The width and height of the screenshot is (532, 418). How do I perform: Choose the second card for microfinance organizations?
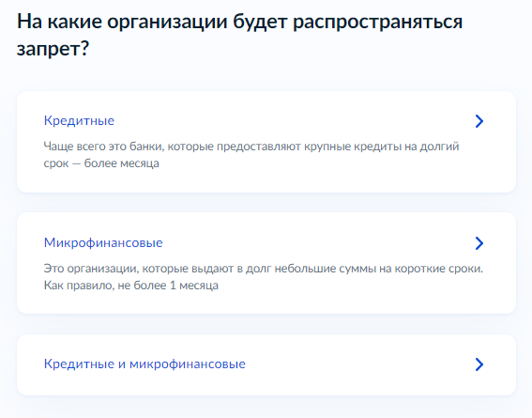(266, 263)
